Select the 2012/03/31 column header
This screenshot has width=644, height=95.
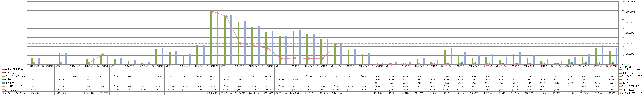130,66
